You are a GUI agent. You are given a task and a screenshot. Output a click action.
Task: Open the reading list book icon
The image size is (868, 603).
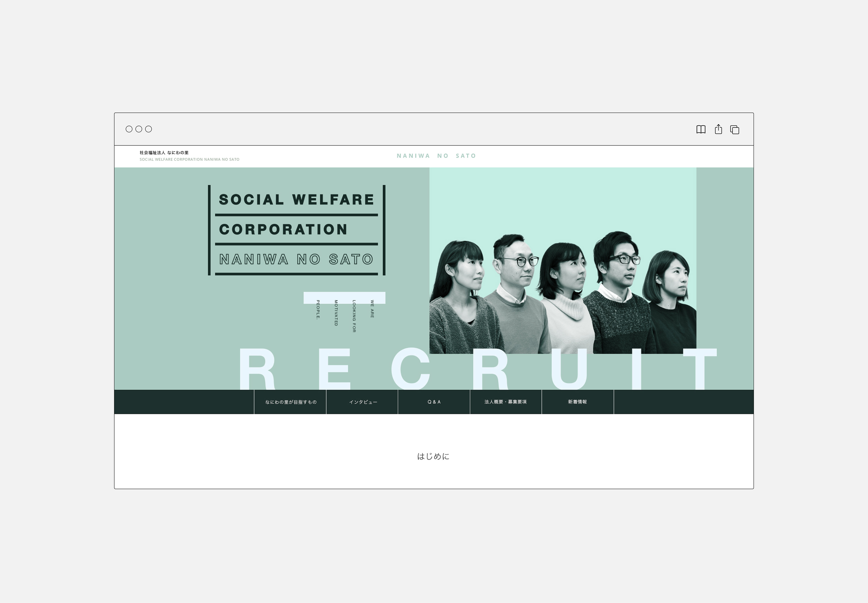coord(701,130)
